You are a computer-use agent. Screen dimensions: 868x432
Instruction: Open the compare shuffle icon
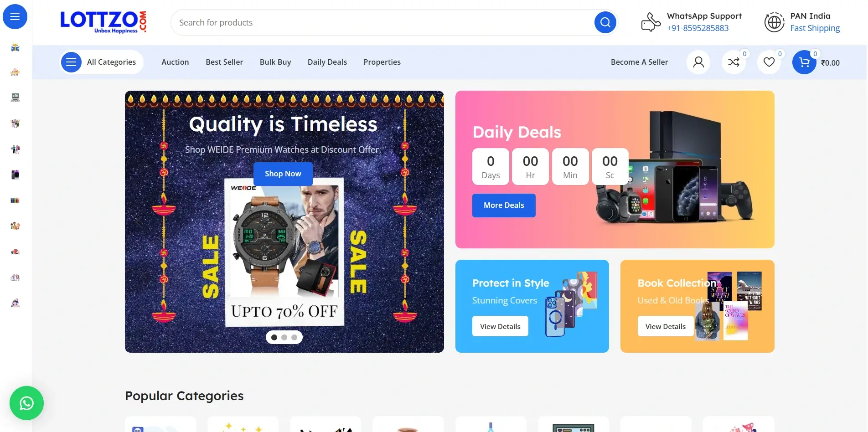pyautogui.click(x=734, y=62)
